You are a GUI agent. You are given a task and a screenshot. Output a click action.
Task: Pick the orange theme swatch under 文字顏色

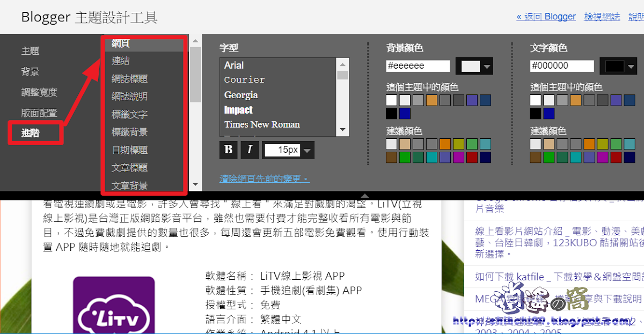(575, 100)
